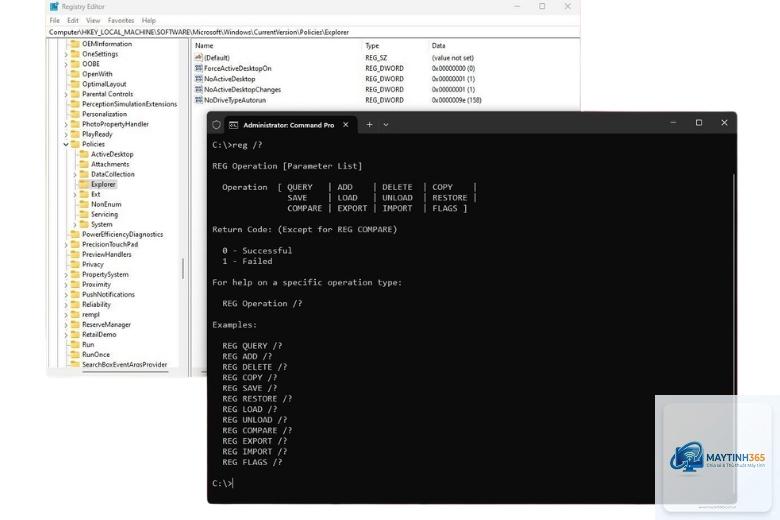Screen dimensions: 780x520
Task: Expand the System subkey under Policies
Action: [x=75, y=224]
